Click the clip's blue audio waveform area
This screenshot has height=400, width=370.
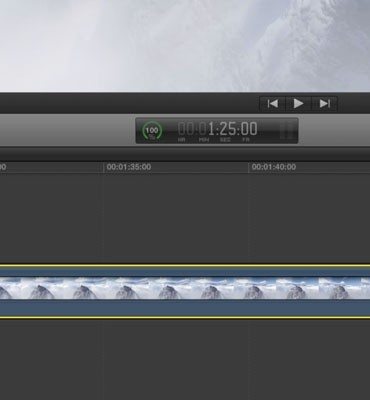185,307
